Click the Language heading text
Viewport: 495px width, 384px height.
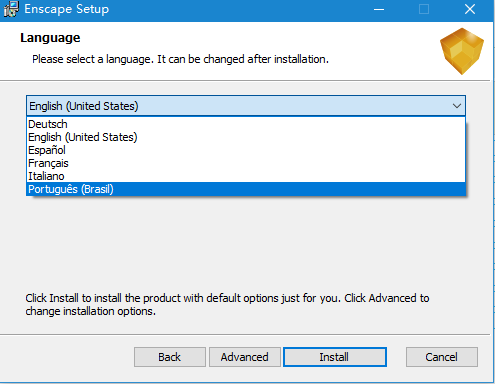pos(50,38)
